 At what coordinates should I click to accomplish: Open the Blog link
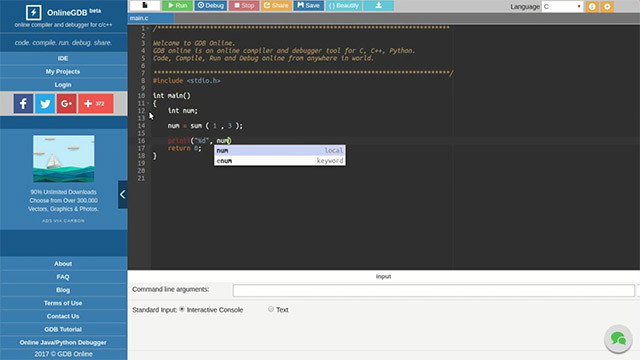click(63, 290)
